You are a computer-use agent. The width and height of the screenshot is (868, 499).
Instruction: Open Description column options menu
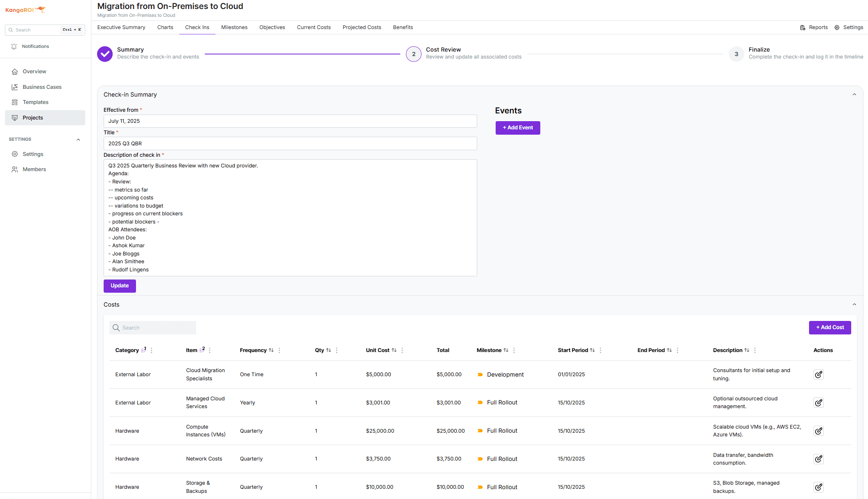755,350
